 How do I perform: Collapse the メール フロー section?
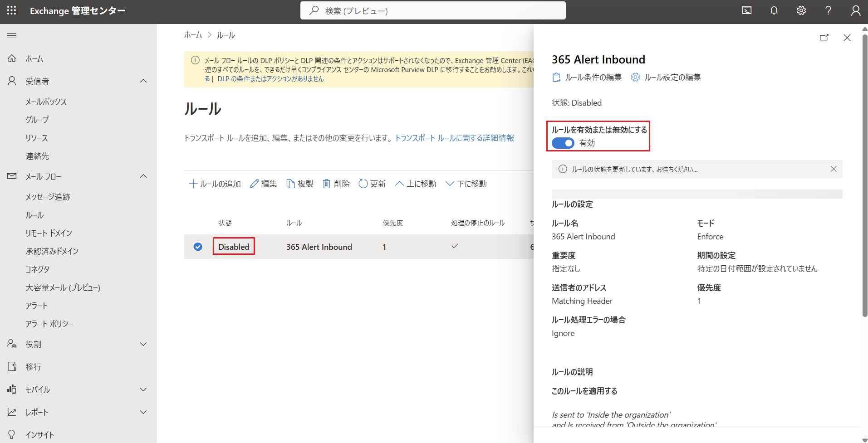[143, 176]
